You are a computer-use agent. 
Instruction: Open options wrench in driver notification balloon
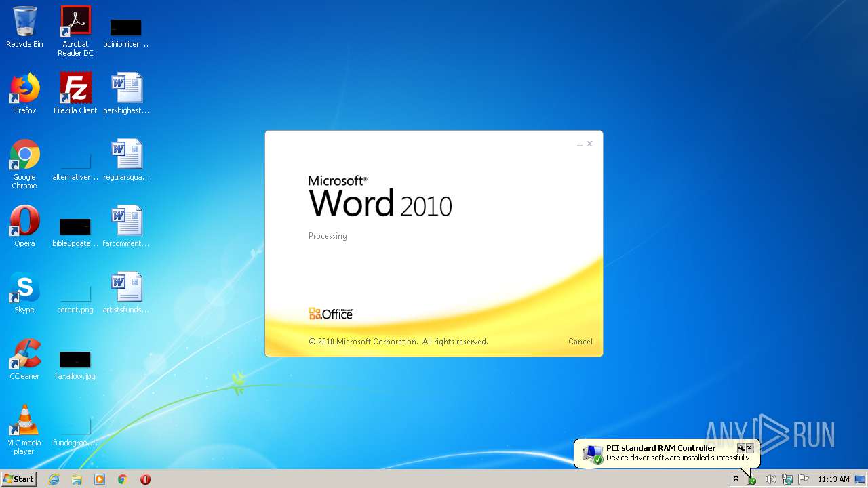coord(741,448)
